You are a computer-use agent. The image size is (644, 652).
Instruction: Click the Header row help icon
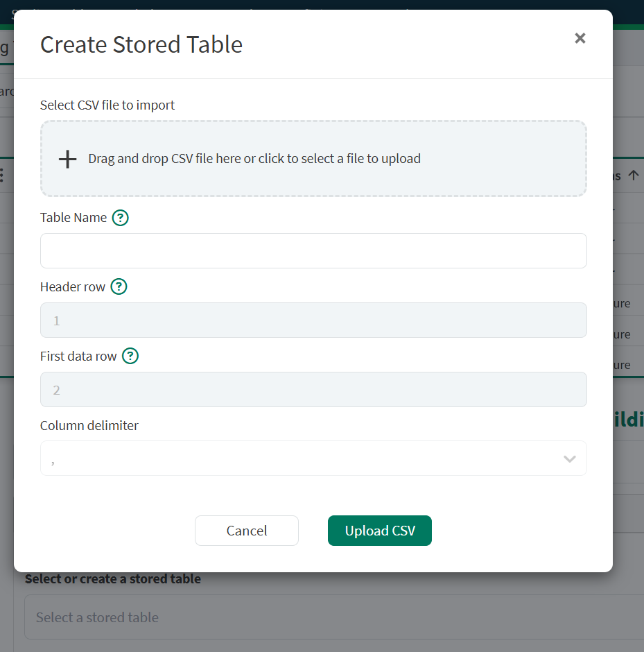[119, 287]
